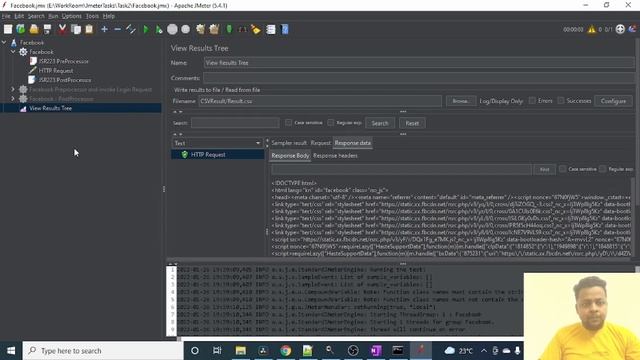Tick Case sensitive beside Search field
640x360 pixels.
coord(289,122)
